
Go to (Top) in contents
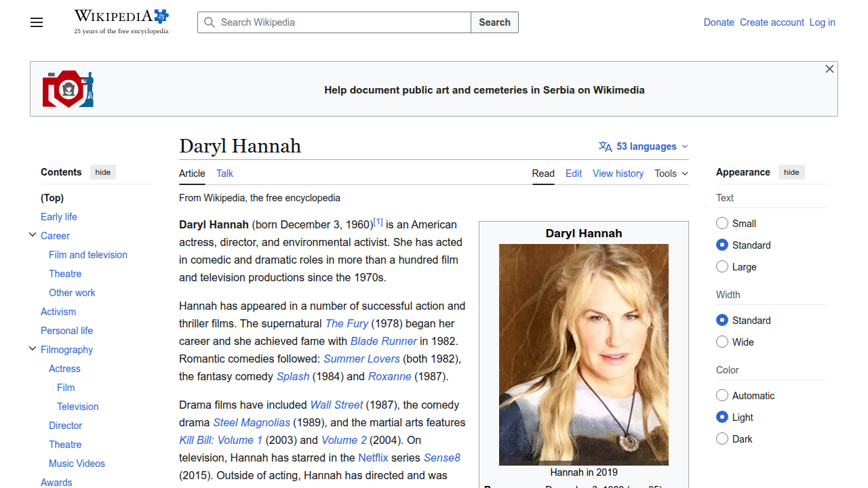(x=52, y=198)
